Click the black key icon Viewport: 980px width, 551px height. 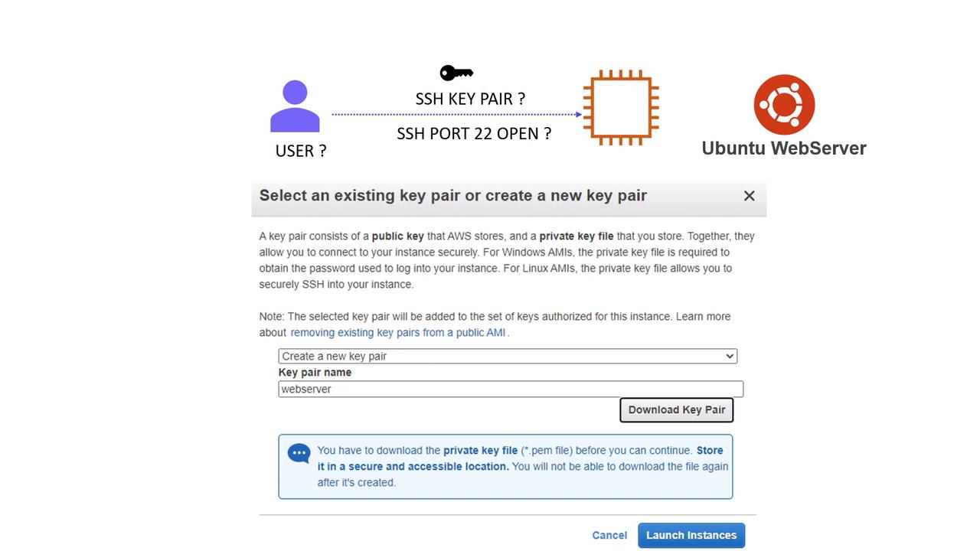point(456,73)
